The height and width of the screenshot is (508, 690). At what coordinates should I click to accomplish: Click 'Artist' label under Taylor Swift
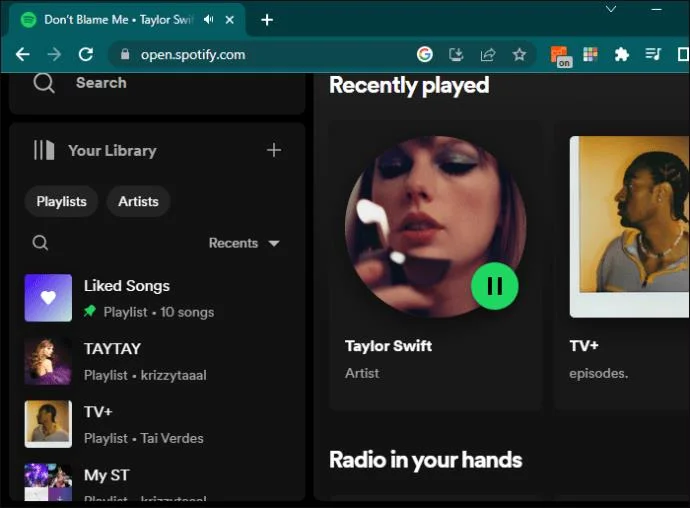(x=362, y=373)
